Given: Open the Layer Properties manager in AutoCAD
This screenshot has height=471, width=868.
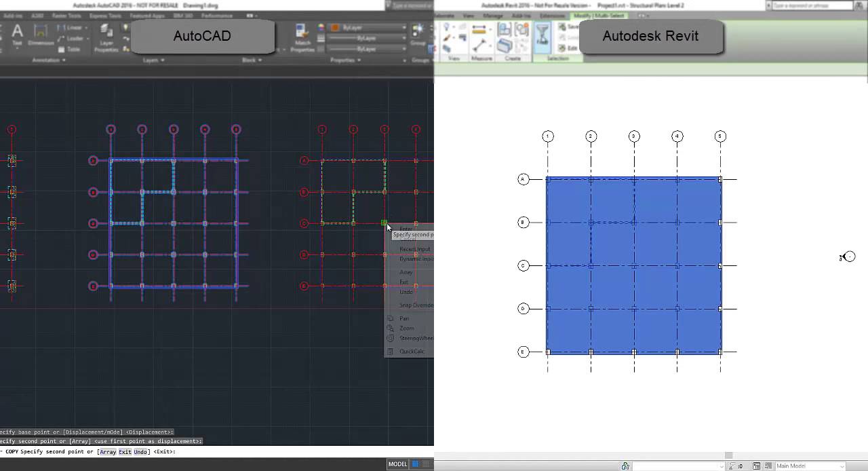Looking at the screenshot, I should 106,37.
